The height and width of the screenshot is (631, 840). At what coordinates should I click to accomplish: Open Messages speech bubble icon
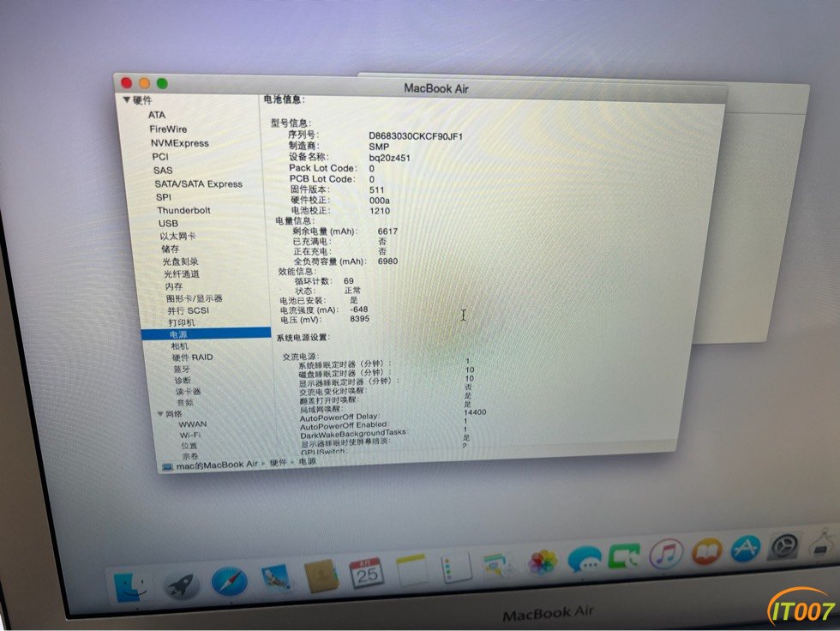[x=584, y=561]
